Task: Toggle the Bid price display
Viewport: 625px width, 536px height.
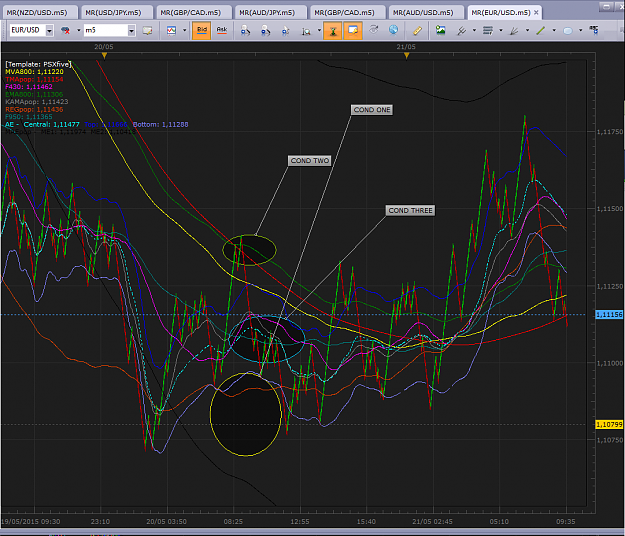Action: (x=202, y=30)
